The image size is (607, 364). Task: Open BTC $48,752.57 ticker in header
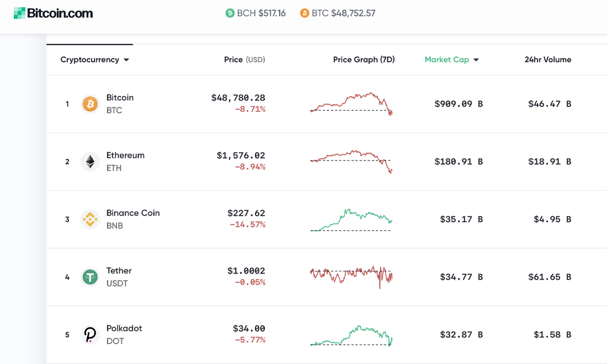[x=338, y=13]
